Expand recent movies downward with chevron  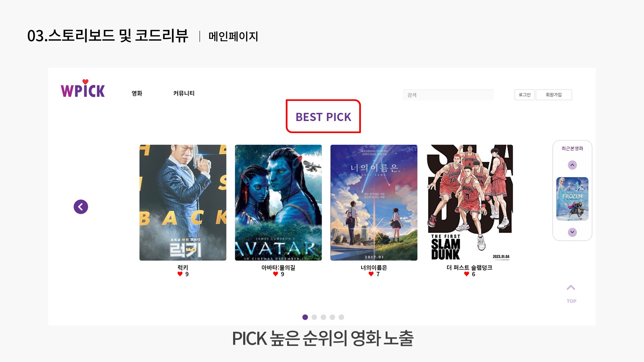point(572,232)
